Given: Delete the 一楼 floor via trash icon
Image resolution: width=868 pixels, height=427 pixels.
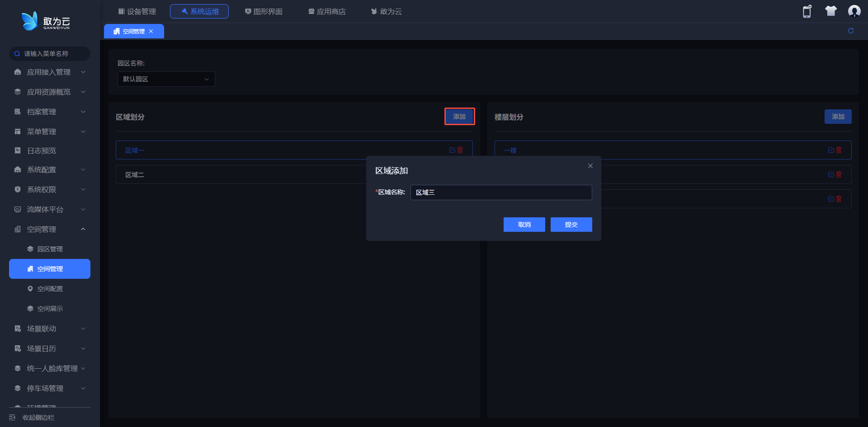Looking at the screenshot, I should [x=839, y=150].
